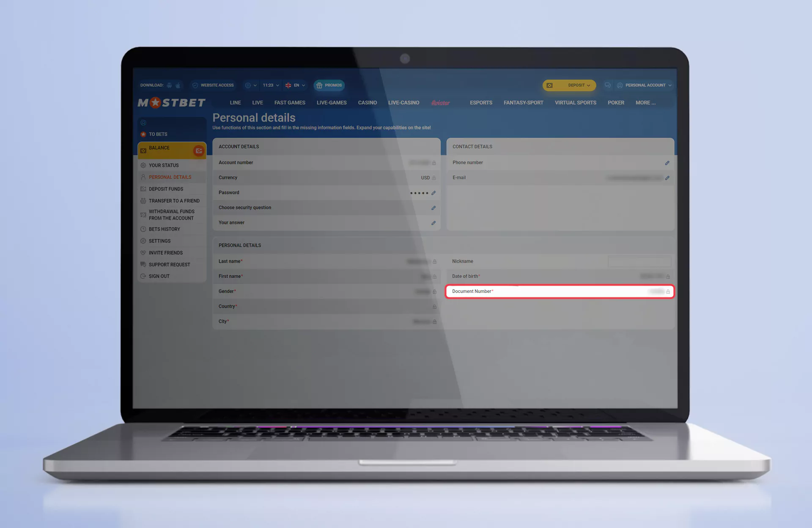Click the Your Status sidebar icon
The image size is (812, 528).
(144, 165)
